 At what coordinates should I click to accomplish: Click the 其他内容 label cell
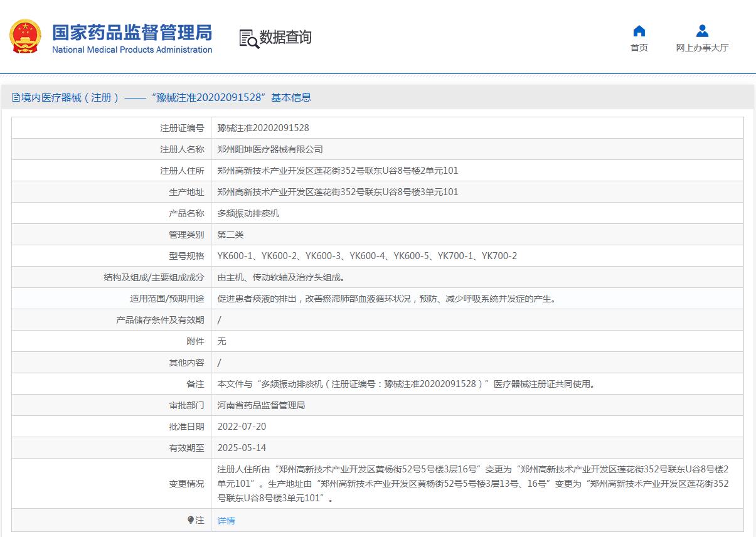[x=111, y=363]
